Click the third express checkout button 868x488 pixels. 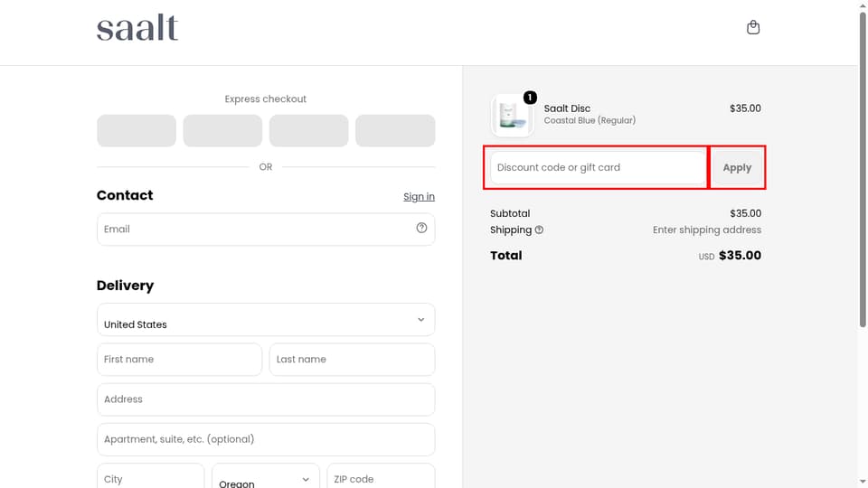309,130
